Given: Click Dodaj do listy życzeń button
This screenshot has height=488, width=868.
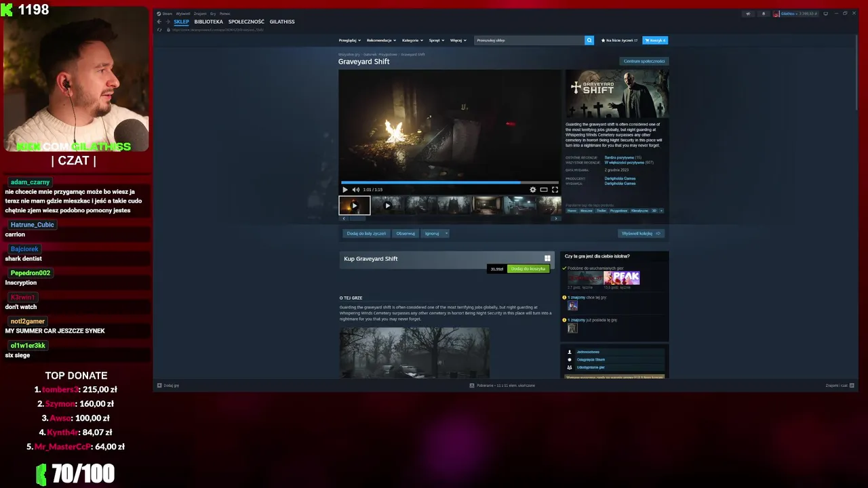Looking at the screenshot, I should click(x=366, y=233).
